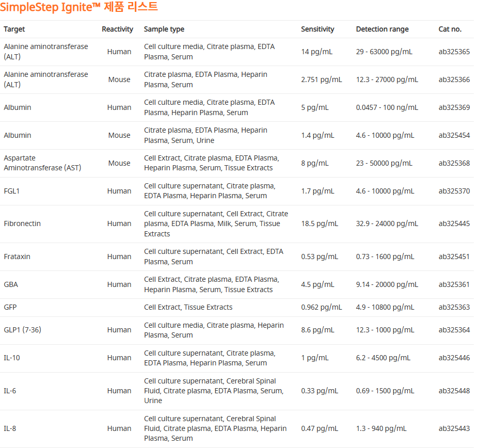This screenshot has height=448, width=479.
Task: Click the Cat no. column header
Action: [450, 29]
